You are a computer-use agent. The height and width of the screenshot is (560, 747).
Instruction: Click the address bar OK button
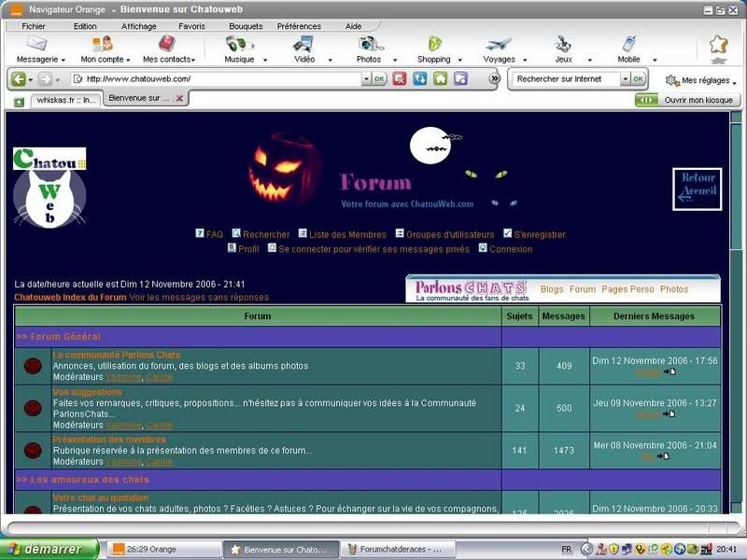(379, 79)
